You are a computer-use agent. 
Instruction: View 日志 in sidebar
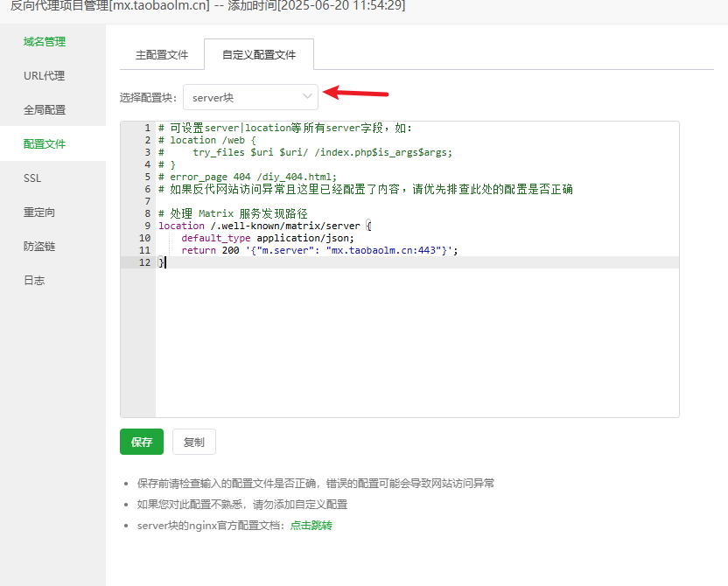pos(34,280)
